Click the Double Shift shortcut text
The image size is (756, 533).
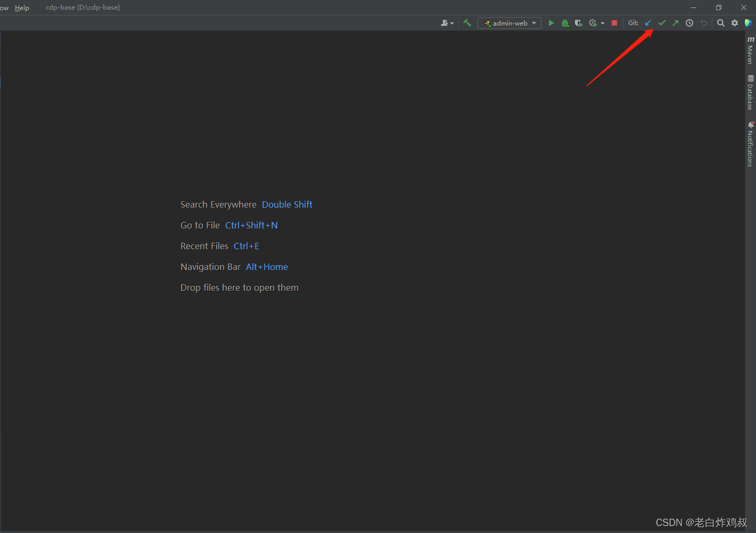(287, 204)
